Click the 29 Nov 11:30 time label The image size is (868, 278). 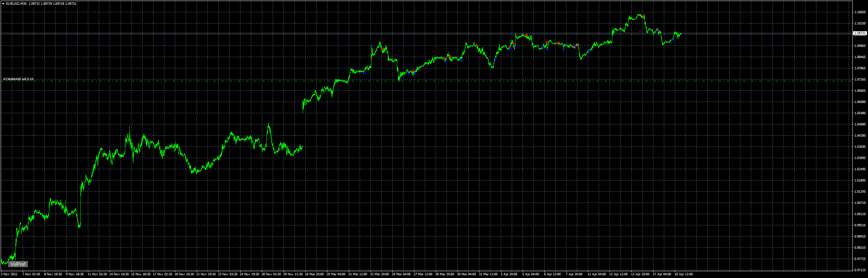tap(293, 274)
